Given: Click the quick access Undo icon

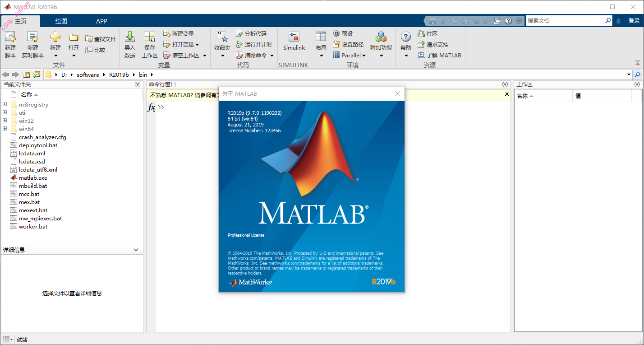Looking at the screenshot, I should [x=476, y=21].
